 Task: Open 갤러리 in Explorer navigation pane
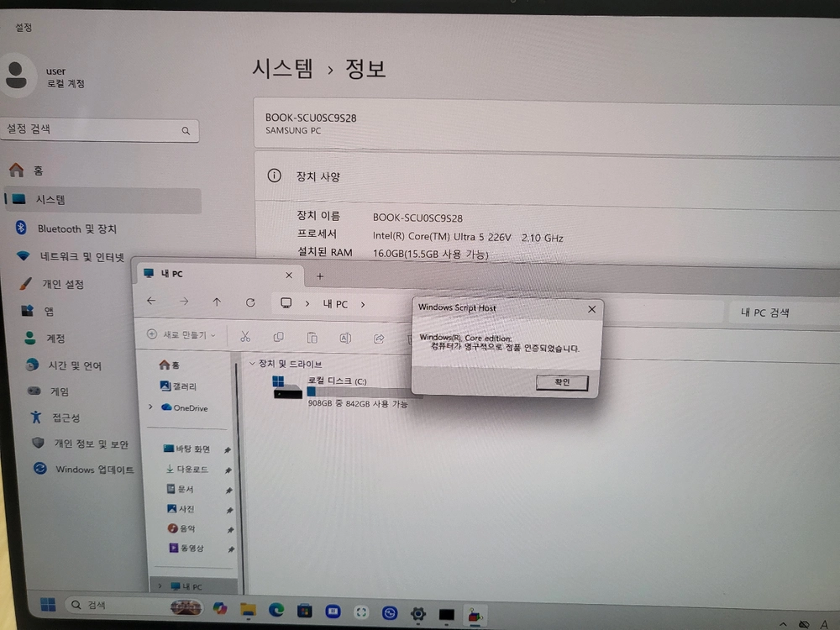(x=178, y=386)
